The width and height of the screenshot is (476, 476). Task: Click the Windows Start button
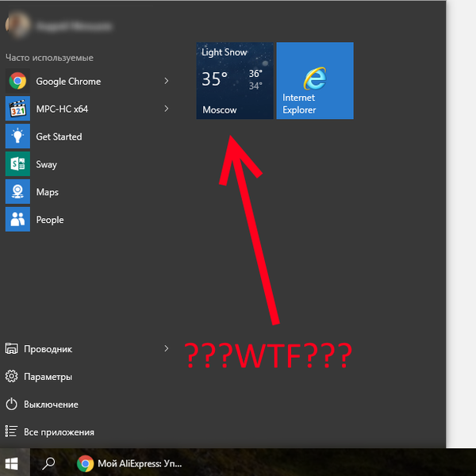coord(12,463)
